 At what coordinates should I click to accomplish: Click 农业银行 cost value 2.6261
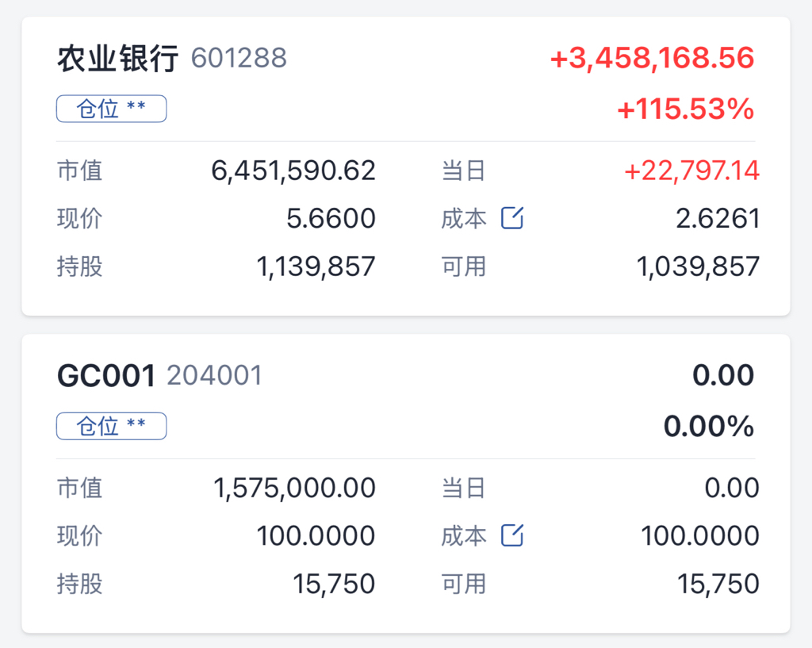[x=718, y=219]
